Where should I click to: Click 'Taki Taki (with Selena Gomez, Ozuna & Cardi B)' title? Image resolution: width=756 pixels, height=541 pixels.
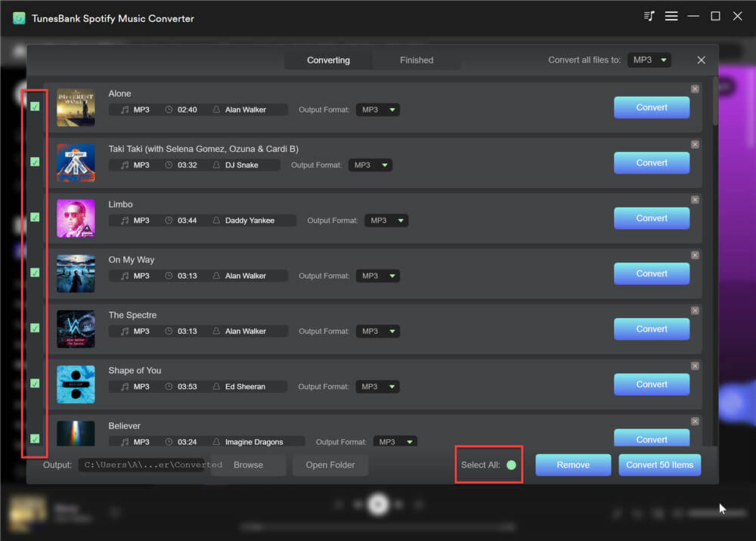coord(203,149)
